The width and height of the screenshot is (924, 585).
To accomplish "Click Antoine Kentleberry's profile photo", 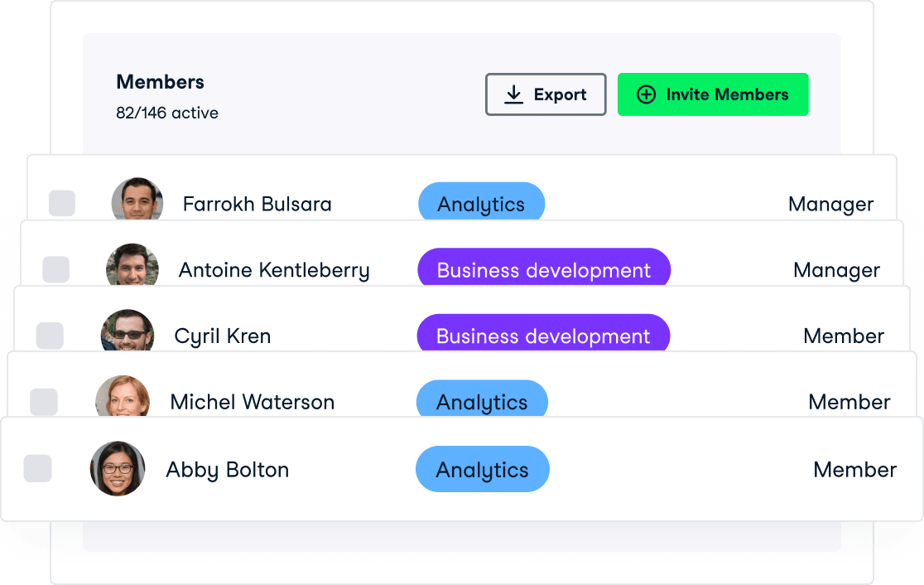I will pyautogui.click(x=132, y=265).
